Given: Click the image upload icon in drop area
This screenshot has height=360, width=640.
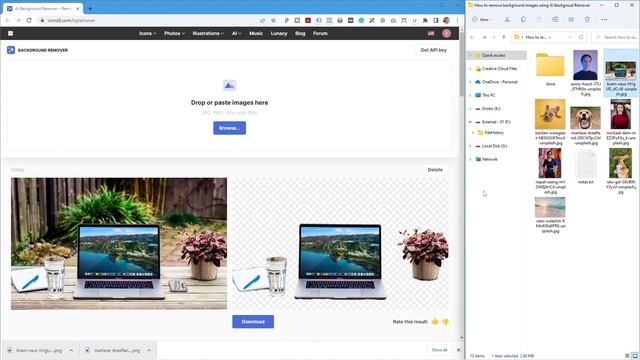Looking at the screenshot, I should pos(229,85).
